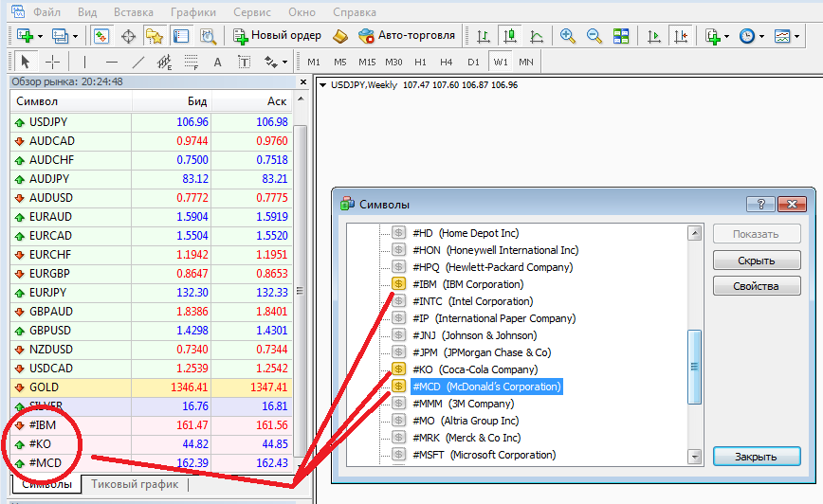Viewport: 823px width, 504px height.
Task: Switch to the Тиковый график tab
Action: pyautogui.click(x=135, y=485)
